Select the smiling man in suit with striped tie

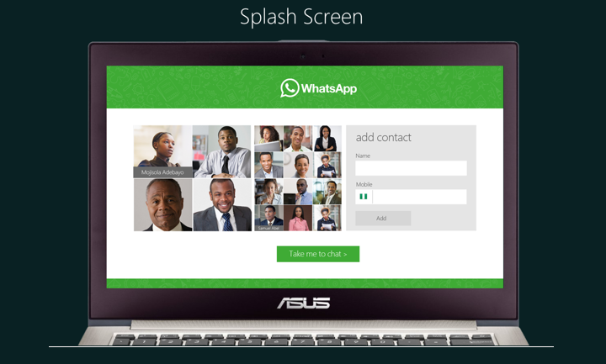(222, 205)
